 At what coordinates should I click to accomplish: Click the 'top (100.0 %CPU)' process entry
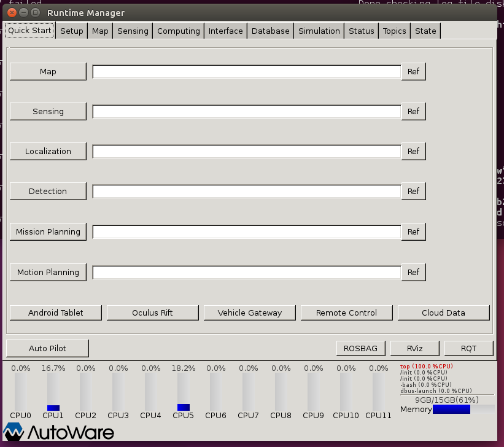[426, 367]
